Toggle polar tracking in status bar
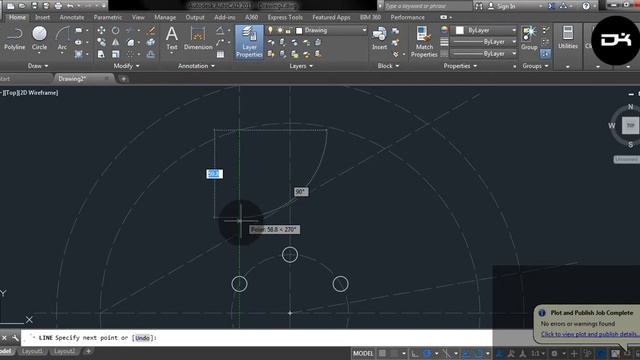 click(x=427, y=353)
